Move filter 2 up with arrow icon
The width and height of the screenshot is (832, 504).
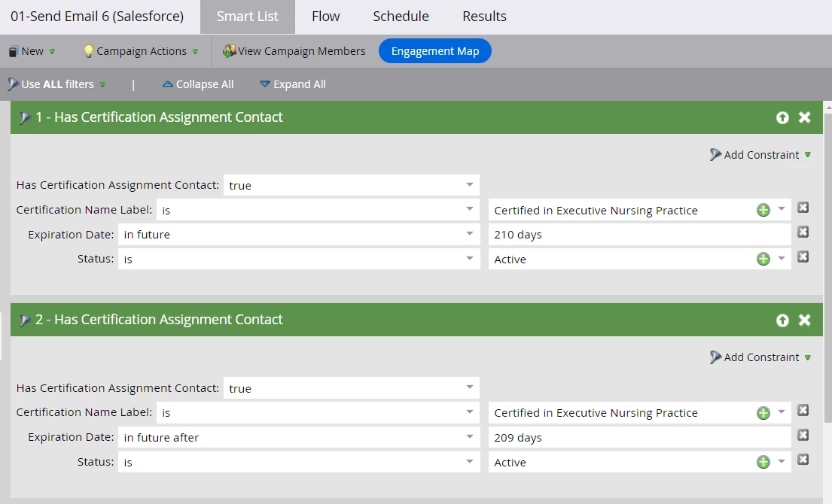coord(782,320)
